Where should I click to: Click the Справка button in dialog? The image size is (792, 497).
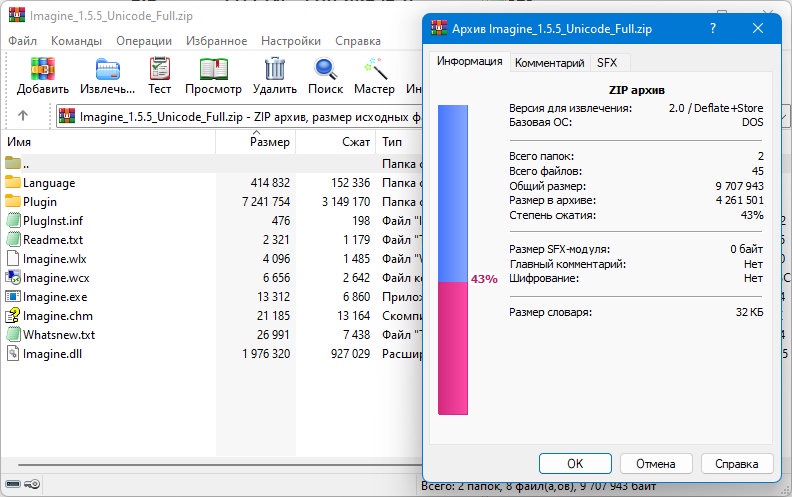point(736,463)
